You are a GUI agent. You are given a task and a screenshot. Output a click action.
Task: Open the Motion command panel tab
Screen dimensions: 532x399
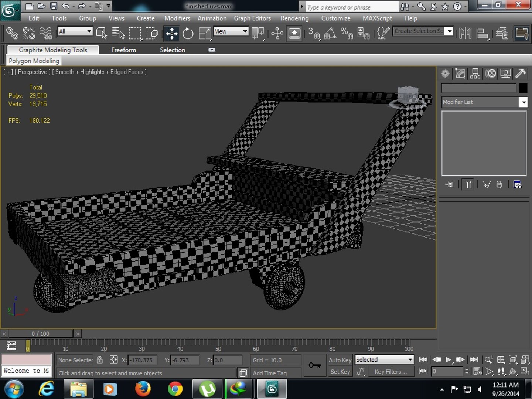(491, 74)
